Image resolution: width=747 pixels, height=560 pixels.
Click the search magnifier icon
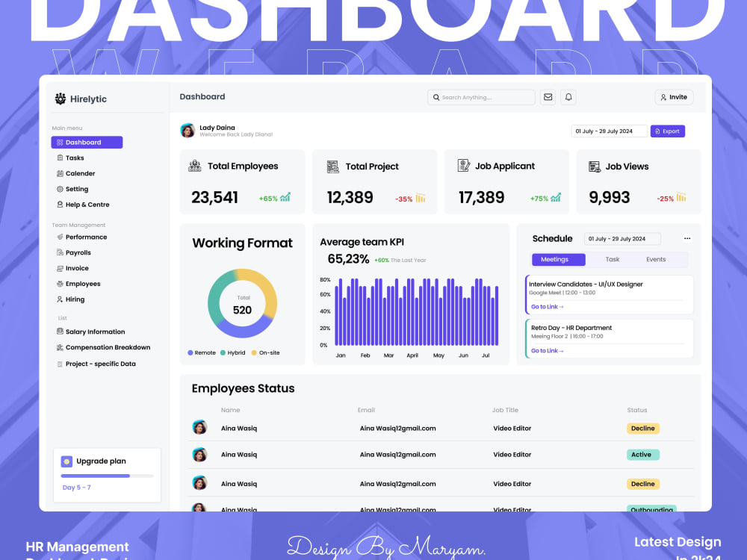pos(436,97)
